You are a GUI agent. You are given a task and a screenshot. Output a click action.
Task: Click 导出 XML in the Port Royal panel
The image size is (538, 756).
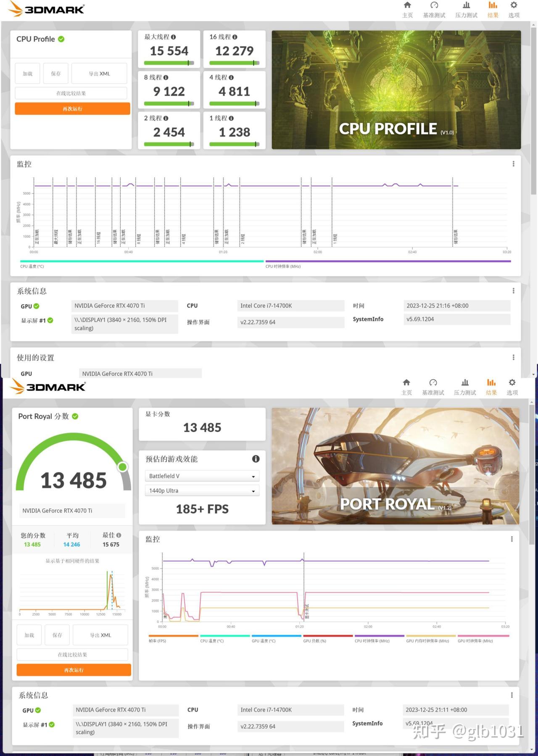coord(100,635)
